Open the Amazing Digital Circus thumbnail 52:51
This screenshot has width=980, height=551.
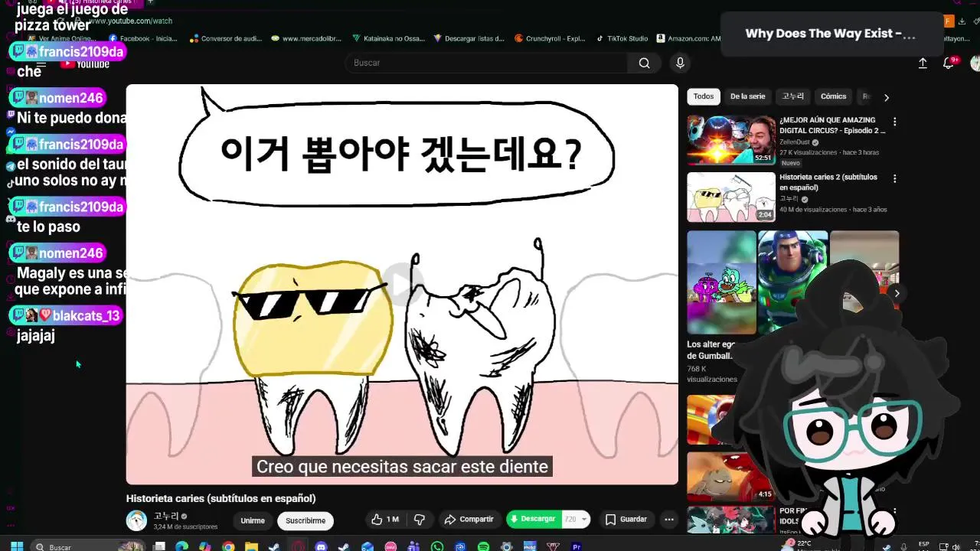click(731, 140)
